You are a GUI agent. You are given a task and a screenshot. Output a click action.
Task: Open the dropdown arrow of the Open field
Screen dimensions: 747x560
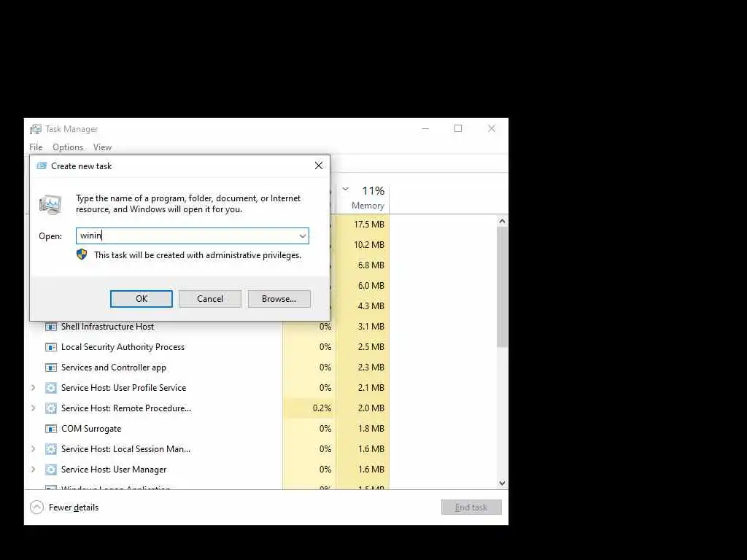[x=303, y=236]
